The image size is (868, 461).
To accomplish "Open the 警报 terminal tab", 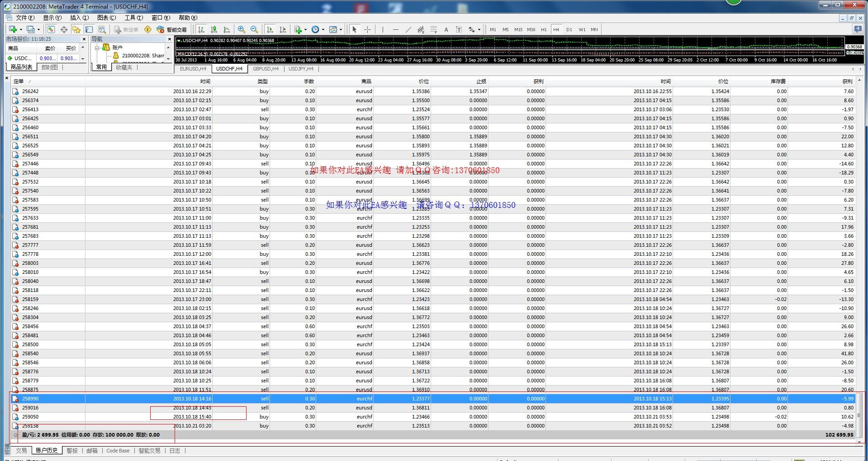I will (x=72, y=451).
